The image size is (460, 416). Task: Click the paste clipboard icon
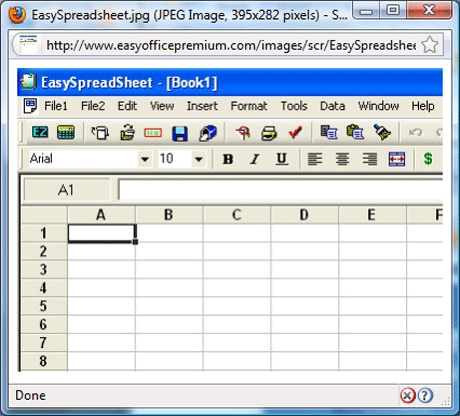(355, 132)
